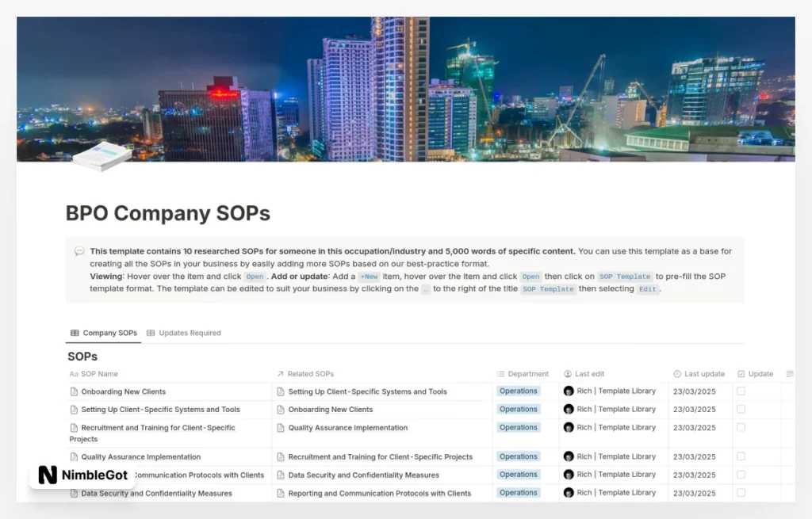The width and height of the screenshot is (812, 519).
Task: Click the clock icon on Last update header
Action: [x=676, y=373]
